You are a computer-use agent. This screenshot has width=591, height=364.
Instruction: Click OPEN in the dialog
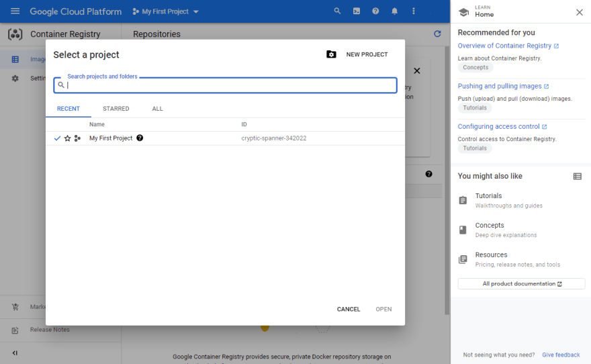pyautogui.click(x=383, y=310)
